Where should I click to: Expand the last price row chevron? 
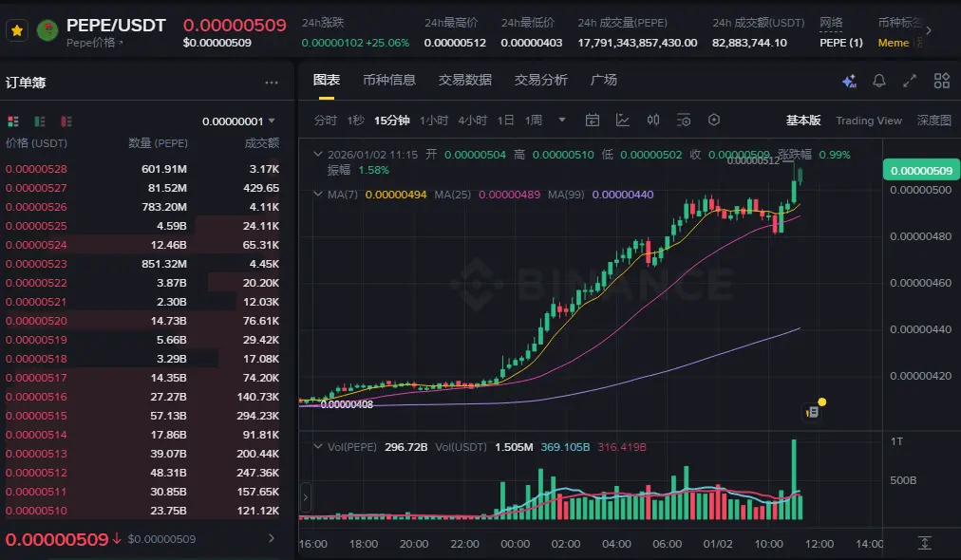272,538
